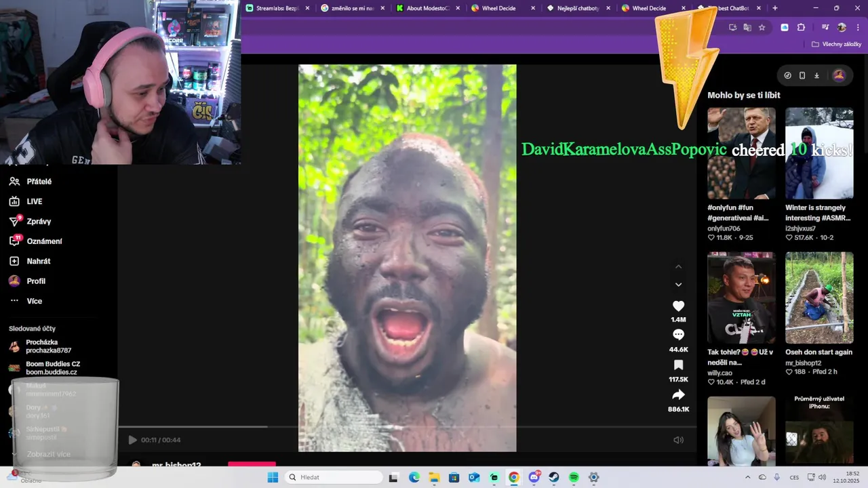Viewport: 868px width, 488px height.
Task: Open Spotify from the taskbar
Action: click(x=574, y=477)
